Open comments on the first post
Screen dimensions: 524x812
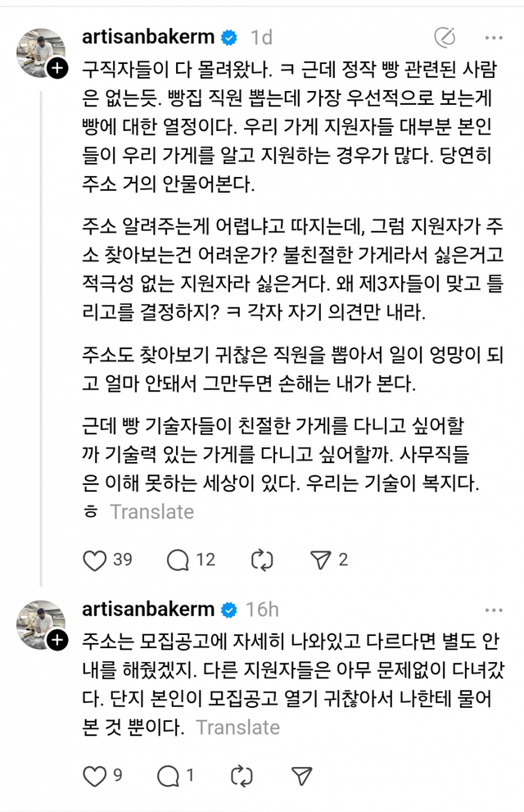178,560
